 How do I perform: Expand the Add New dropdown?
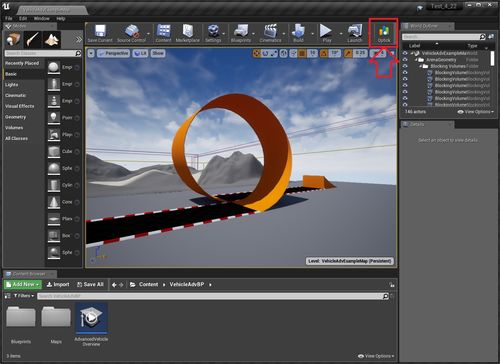tap(23, 284)
